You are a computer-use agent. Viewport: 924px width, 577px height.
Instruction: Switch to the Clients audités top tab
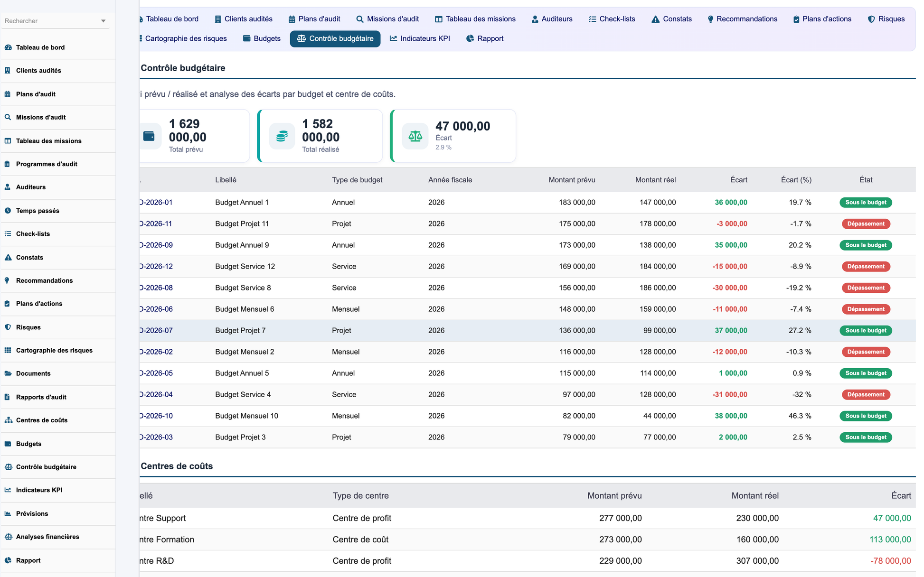pyautogui.click(x=244, y=19)
